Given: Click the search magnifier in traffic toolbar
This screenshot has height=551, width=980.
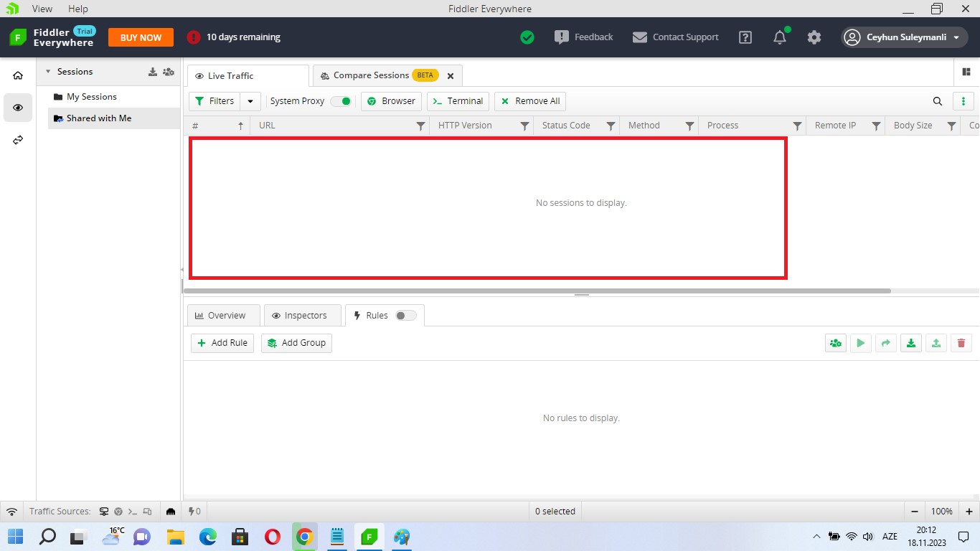Looking at the screenshot, I should tap(938, 101).
